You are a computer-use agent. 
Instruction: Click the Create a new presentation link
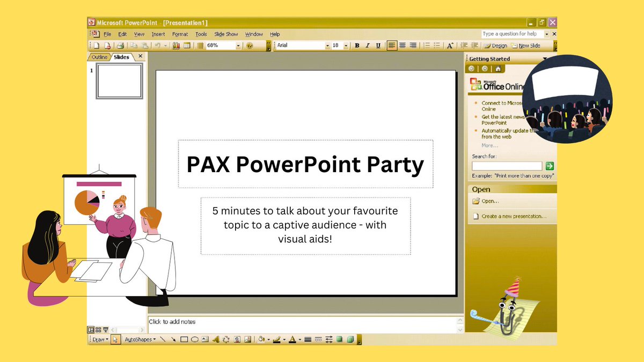click(514, 217)
